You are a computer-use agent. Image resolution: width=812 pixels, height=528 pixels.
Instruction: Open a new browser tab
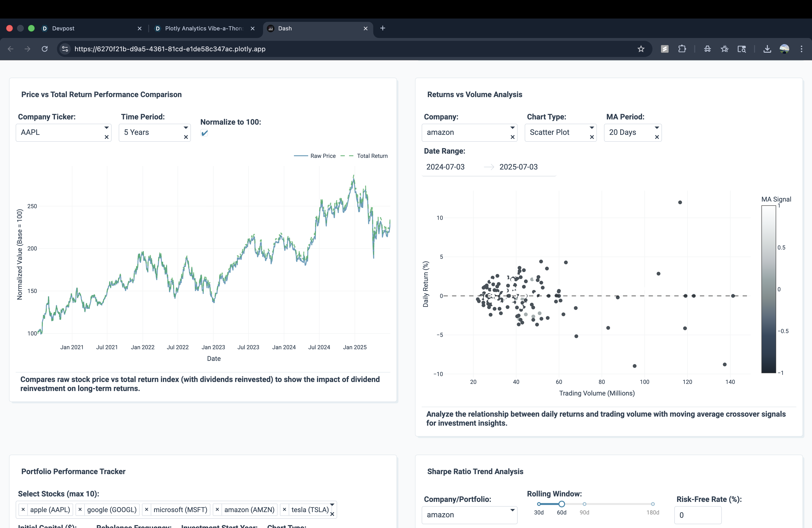point(382,28)
